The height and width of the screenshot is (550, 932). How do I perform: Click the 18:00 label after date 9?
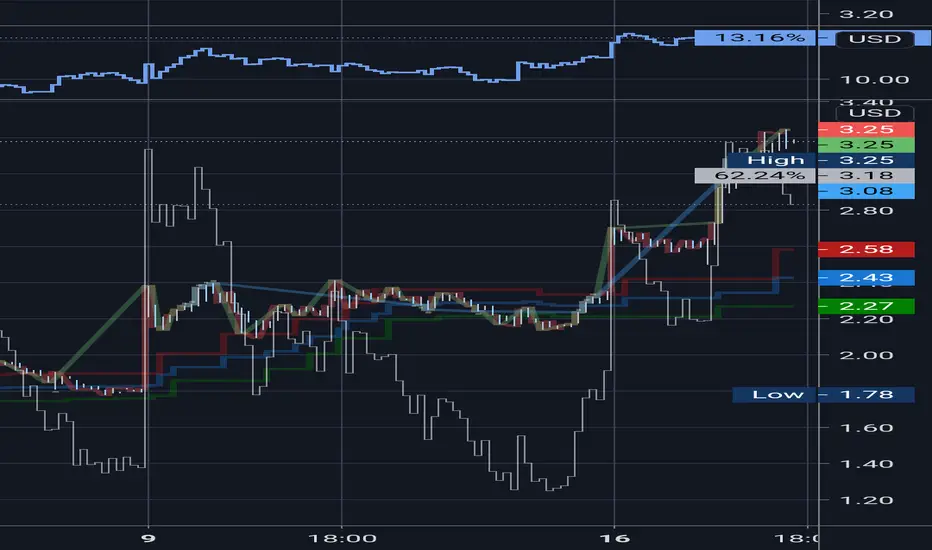pos(342,539)
